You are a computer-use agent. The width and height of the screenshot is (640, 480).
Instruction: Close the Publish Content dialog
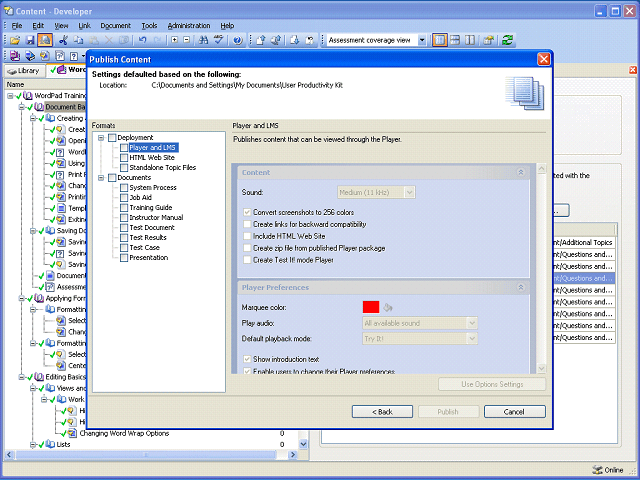click(x=544, y=59)
